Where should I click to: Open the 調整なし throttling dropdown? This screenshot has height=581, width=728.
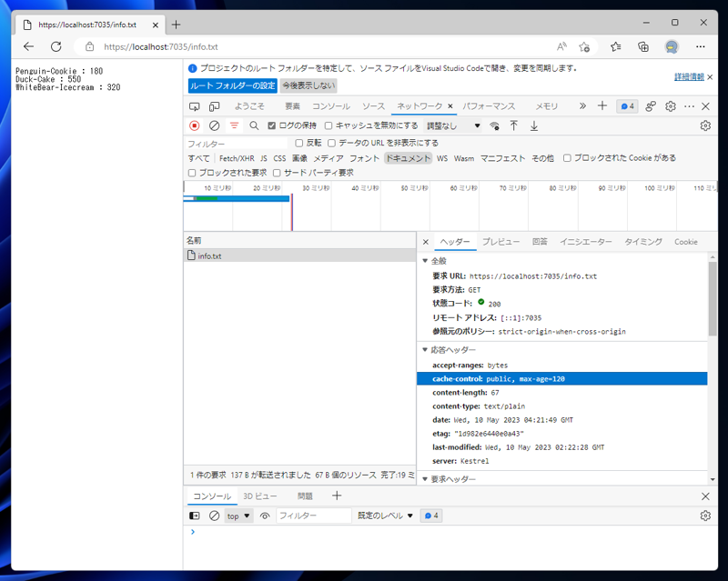[452, 125]
